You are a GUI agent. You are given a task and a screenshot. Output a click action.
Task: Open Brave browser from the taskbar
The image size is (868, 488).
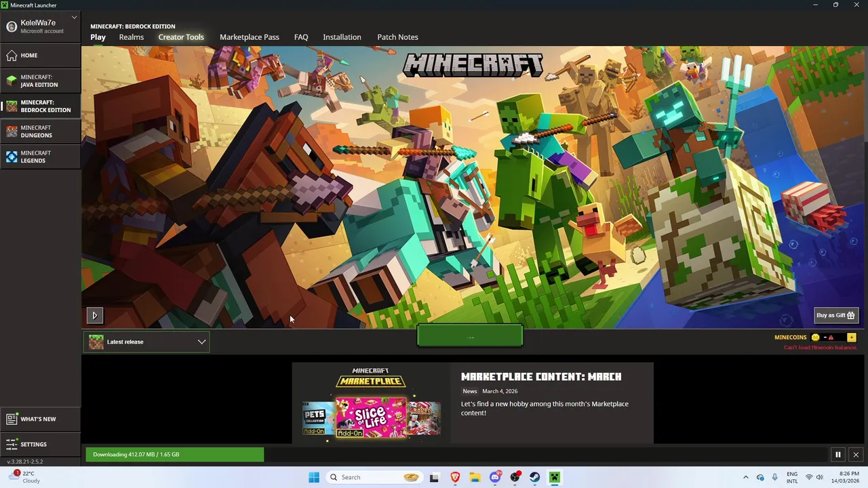point(455,477)
